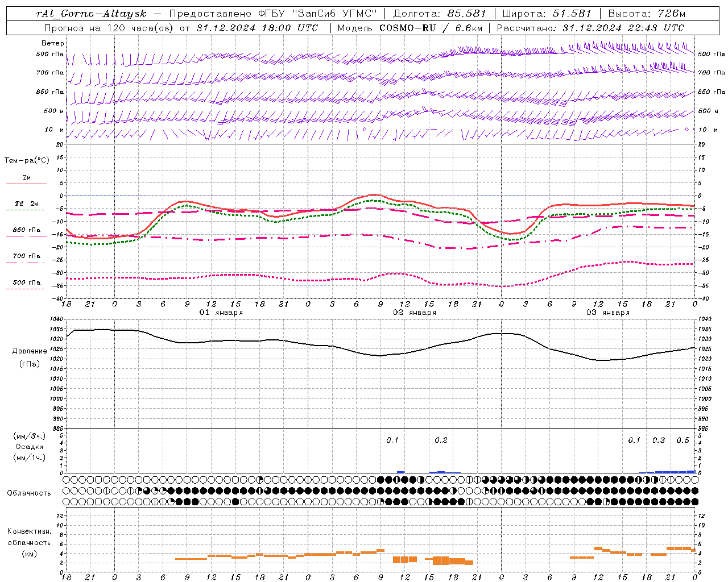Click the 'Давление' pressure panel label
The image size is (728, 582).
[30, 351]
